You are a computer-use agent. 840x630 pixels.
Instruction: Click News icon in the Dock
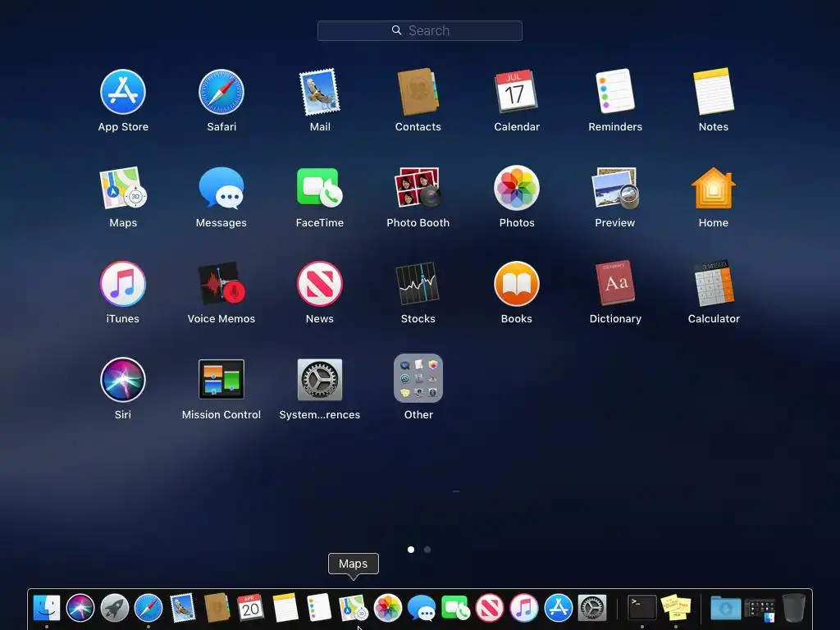(490, 608)
